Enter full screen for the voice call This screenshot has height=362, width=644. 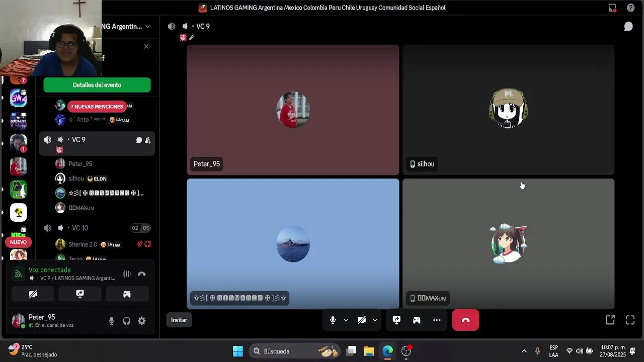630,320
